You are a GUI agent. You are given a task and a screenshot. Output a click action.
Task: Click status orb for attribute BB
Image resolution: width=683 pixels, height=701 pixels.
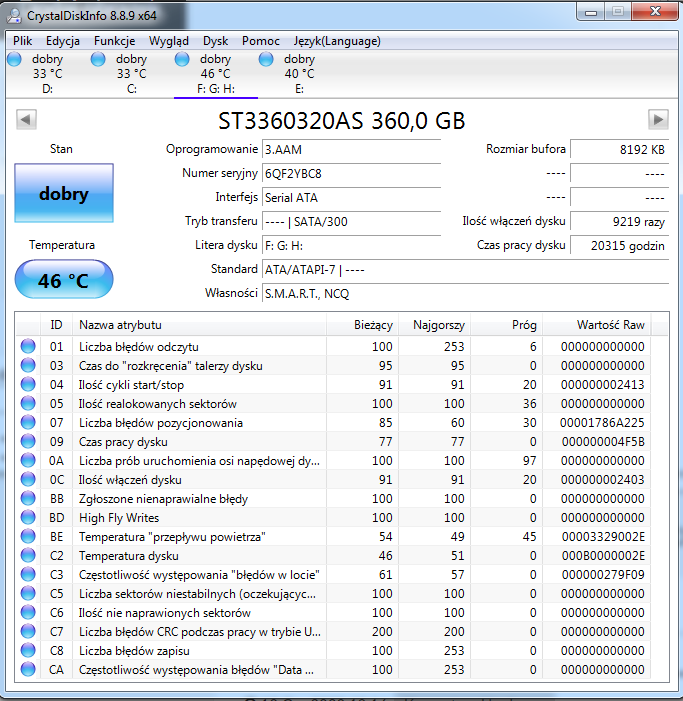pyautogui.click(x=28, y=498)
